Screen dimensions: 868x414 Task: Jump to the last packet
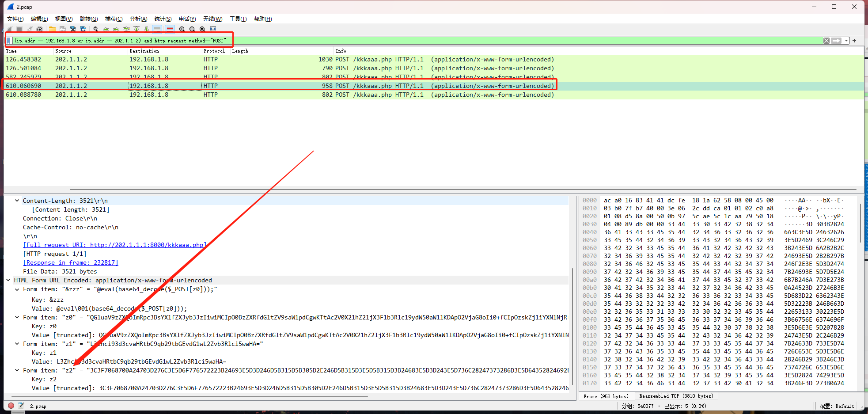pyautogui.click(x=147, y=29)
